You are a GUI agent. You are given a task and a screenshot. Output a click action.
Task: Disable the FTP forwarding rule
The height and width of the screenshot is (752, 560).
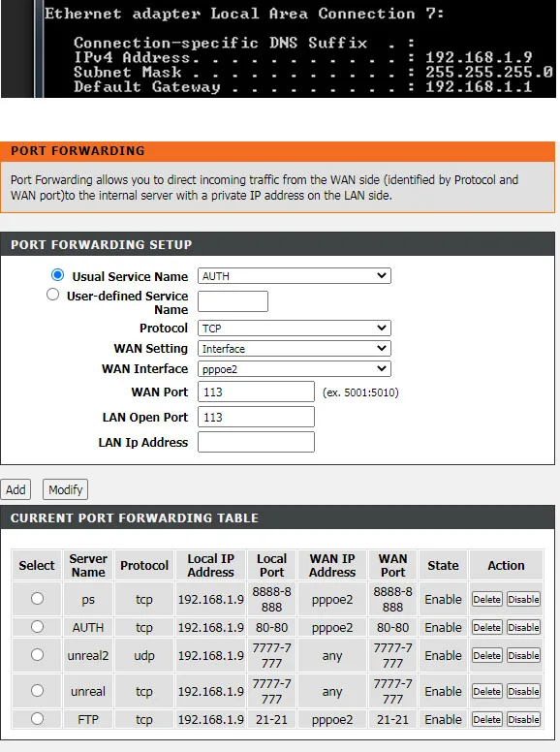[x=523, y=719]
